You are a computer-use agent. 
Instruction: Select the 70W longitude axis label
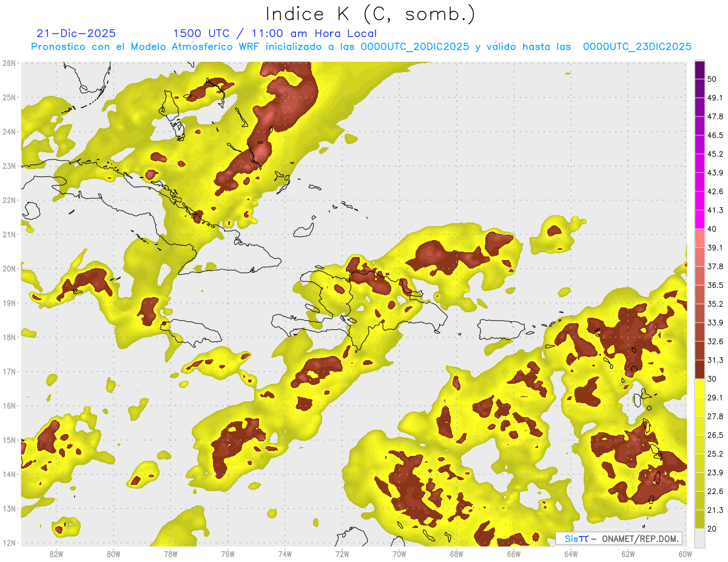tap(399, 554)
